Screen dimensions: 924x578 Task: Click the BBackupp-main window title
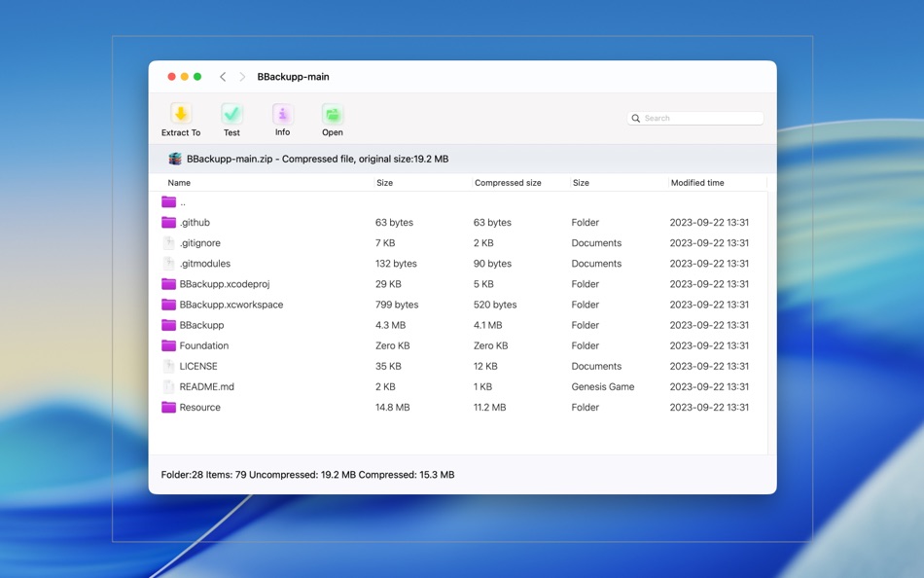click(293, 77)
